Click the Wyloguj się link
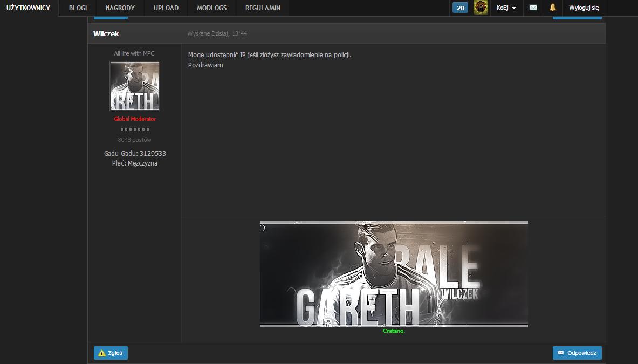Image resolution: width=638 pixels, height=364 pixels. [x=584, y=8]
